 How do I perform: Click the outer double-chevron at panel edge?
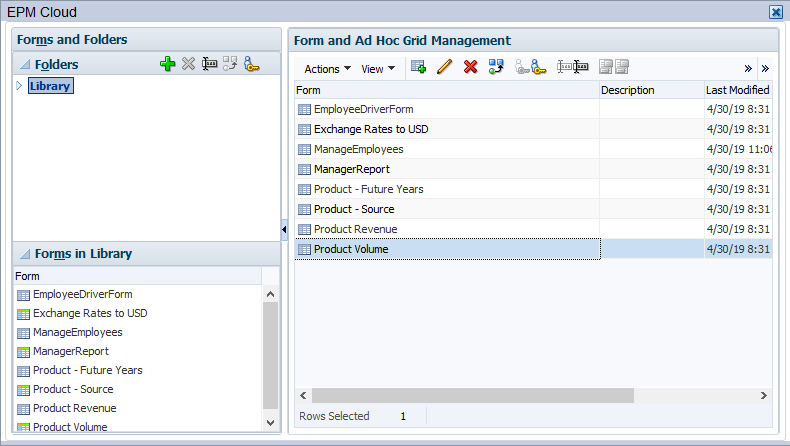click(x=765, y=69)
